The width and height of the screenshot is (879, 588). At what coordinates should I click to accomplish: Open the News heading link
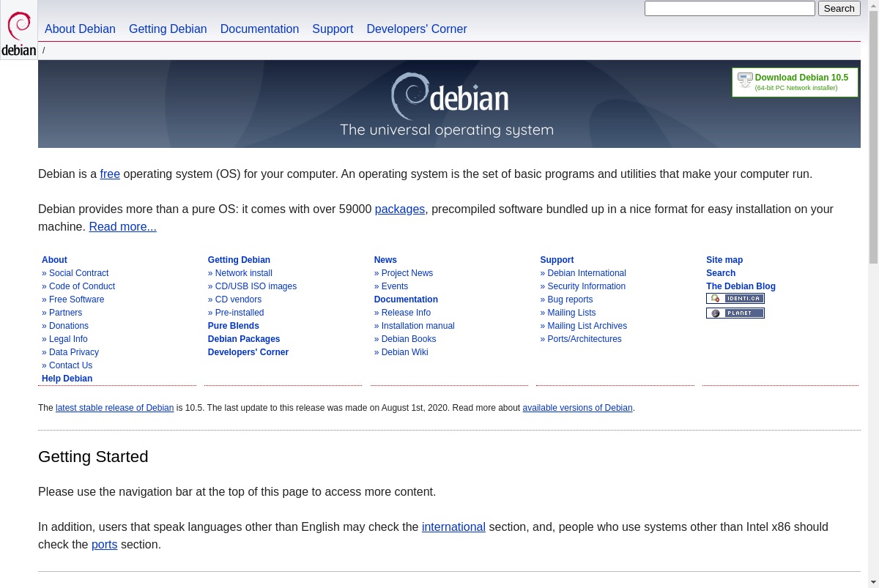point(385,260)
